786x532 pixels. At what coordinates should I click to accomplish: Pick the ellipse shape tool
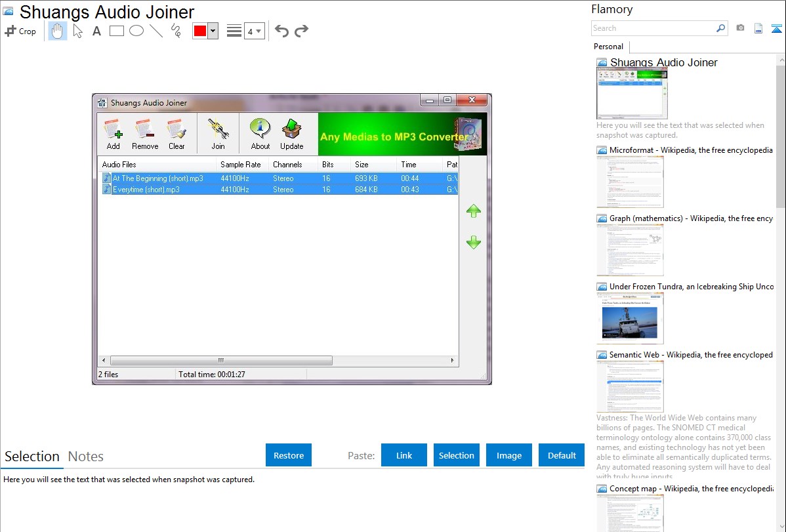point(136,31)
